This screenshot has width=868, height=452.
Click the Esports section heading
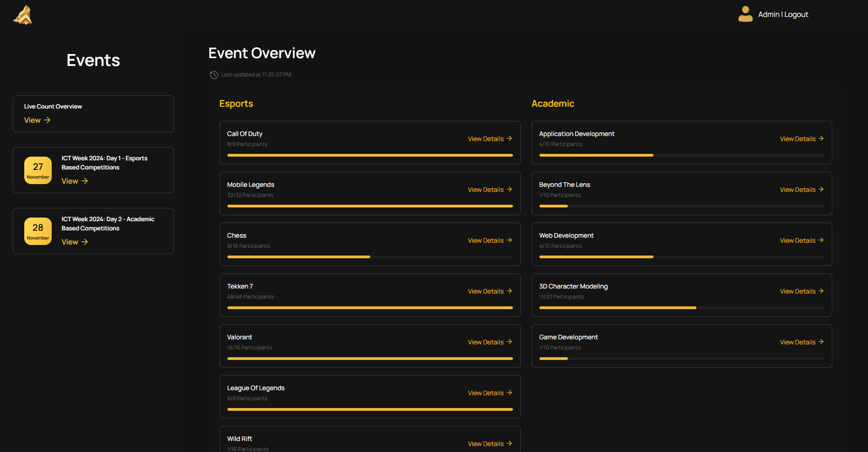(x=236, y=103)
